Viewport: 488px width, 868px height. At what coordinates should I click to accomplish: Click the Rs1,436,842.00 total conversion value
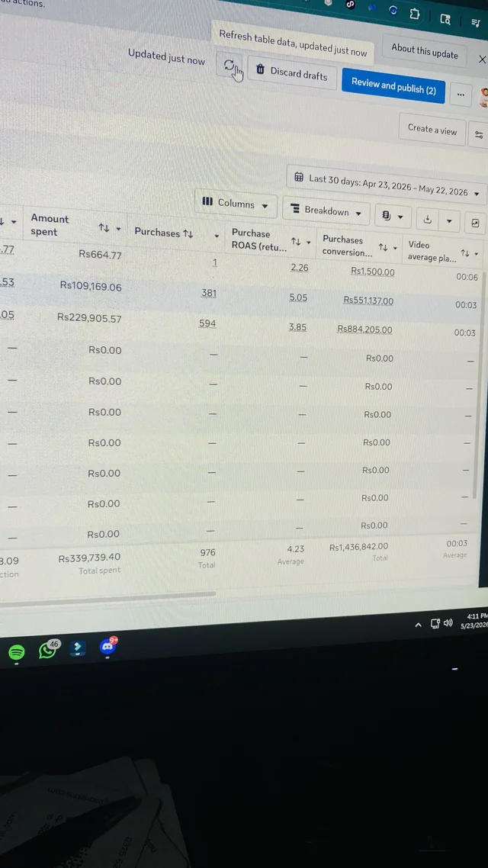point(358,547)
